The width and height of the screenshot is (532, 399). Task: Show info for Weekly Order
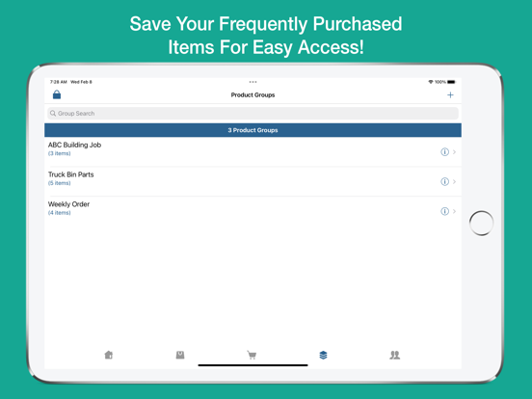coord(444,211)
